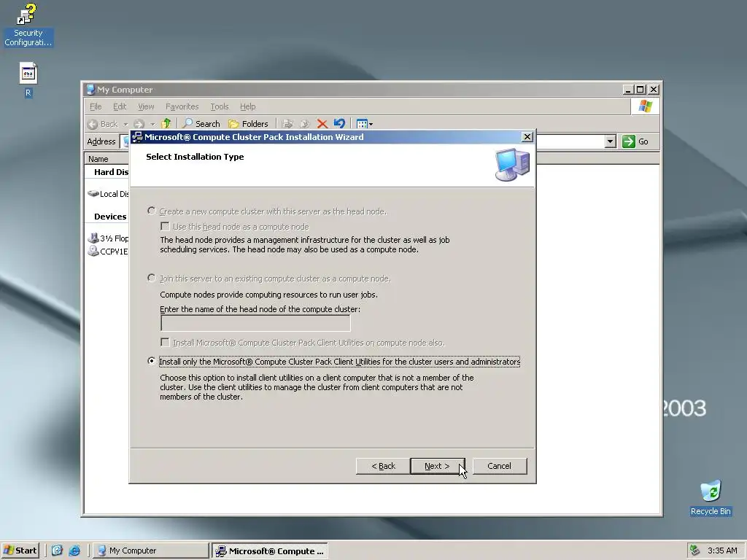Open the Forward history dropdown arrow
The width and height of the screenshot is (747, 560).
coord(152,124)
